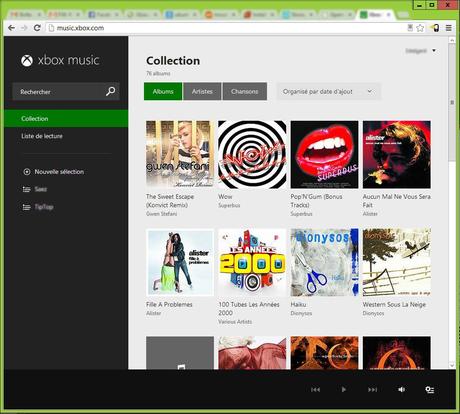460x414 pixels.
Task: Click the page icon left of the bookmark star
Action: pyautogui.click(x=410, y=28)
